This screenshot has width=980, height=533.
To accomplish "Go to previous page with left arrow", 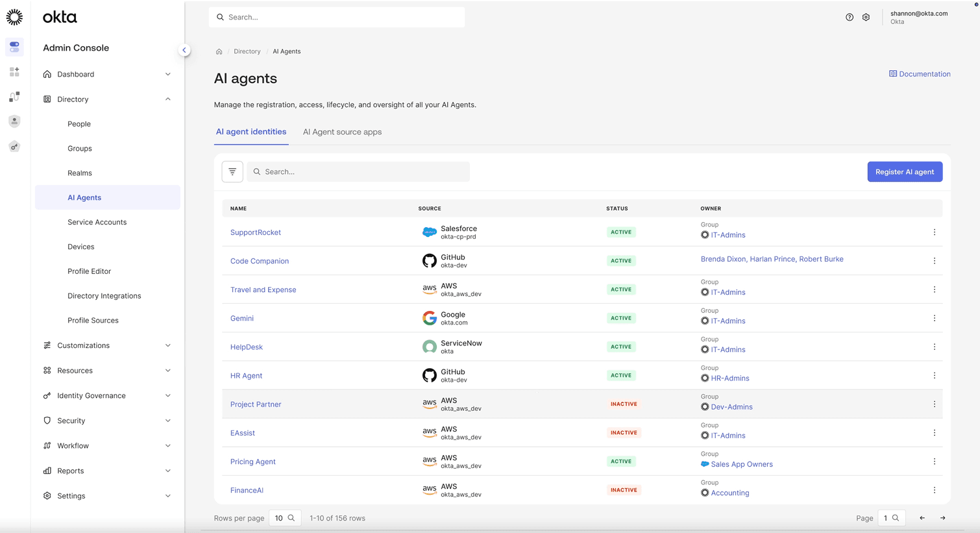I will pos(922,518).
